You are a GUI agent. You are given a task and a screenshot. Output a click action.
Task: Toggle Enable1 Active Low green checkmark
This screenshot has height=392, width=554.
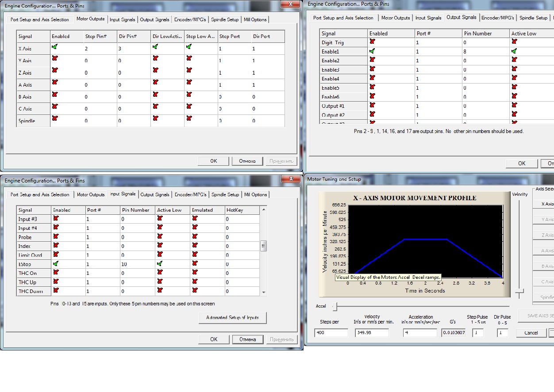tap(514, 51)
